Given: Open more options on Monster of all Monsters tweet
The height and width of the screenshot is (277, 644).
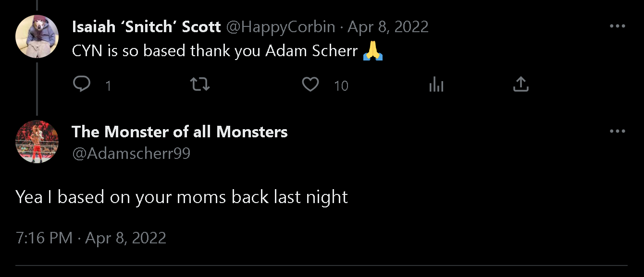Looking at the screenshot, I should (x=617, y=132).
